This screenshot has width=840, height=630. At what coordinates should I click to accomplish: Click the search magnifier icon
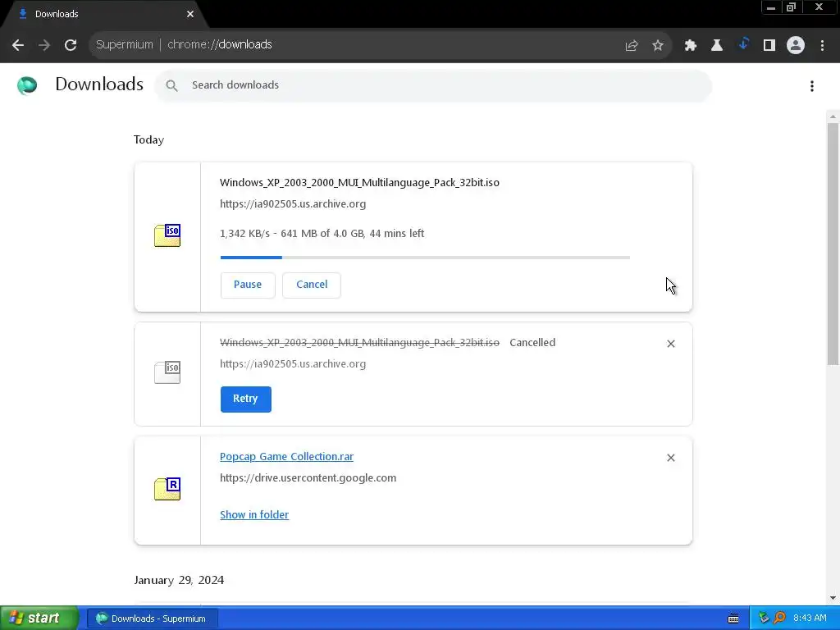pyautogui.click(x=171, y=85)
